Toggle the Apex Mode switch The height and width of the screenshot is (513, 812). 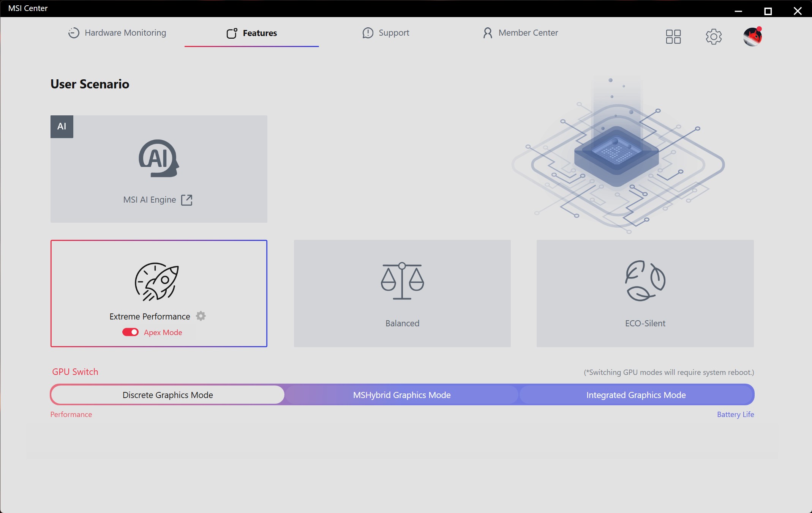[130, 332]
